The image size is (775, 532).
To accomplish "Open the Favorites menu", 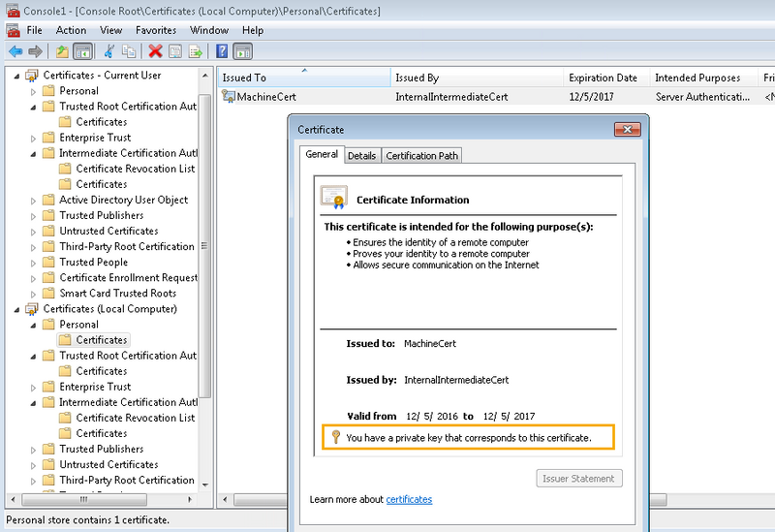I will click(x=156, y=30).
